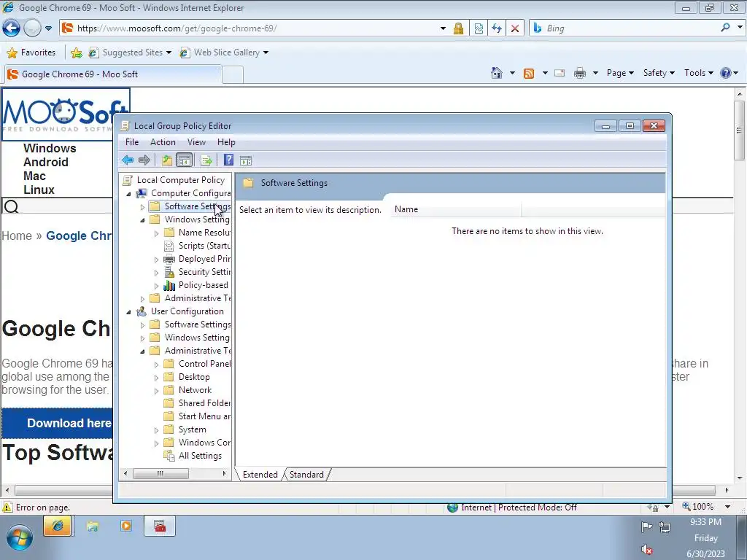Click the red toolbox taskbar icon
The width and height of the screenshot is (747, 560).
click(160, 526)
